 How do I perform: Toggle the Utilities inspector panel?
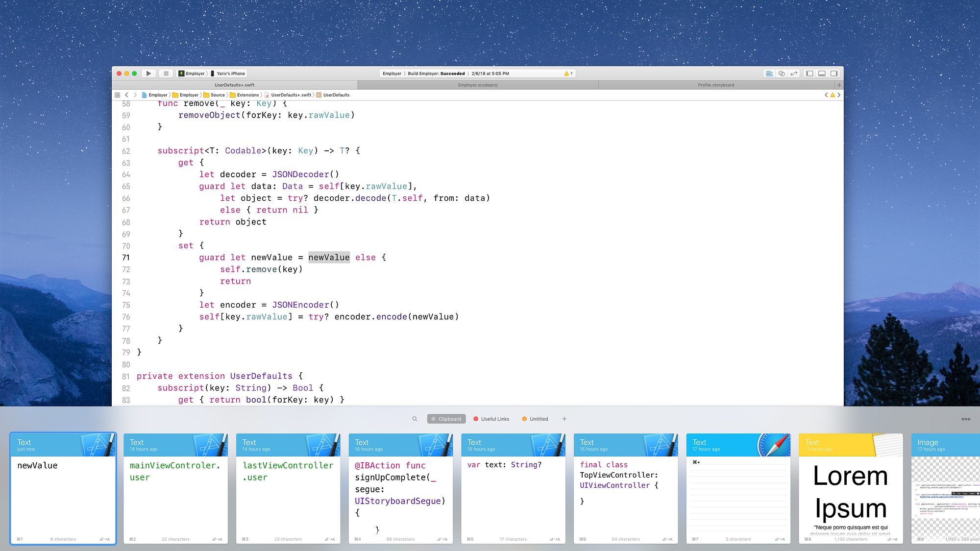tap(834, 73)
